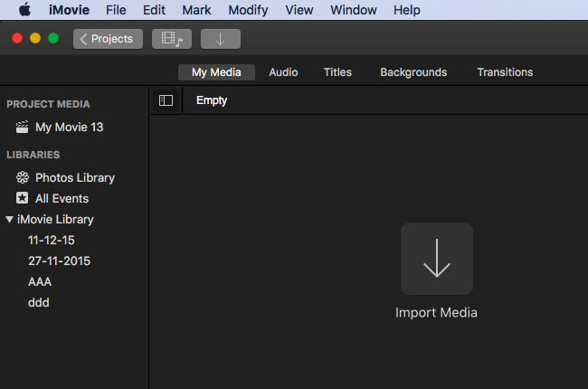Screen dimensions: 588x389
Task: Toggle the sidebar show/hide icon
Action: click(x=166, y=100)
